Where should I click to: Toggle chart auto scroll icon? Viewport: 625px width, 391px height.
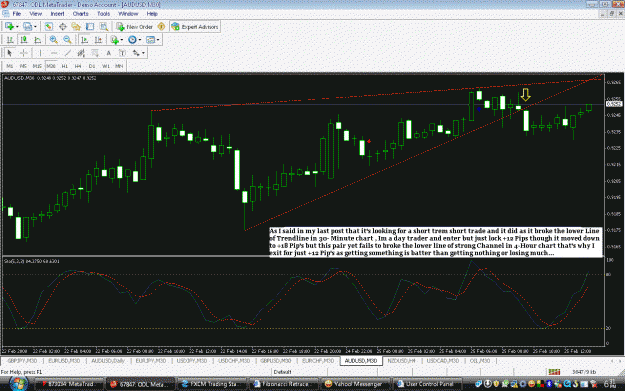click(x=85, y=40)
